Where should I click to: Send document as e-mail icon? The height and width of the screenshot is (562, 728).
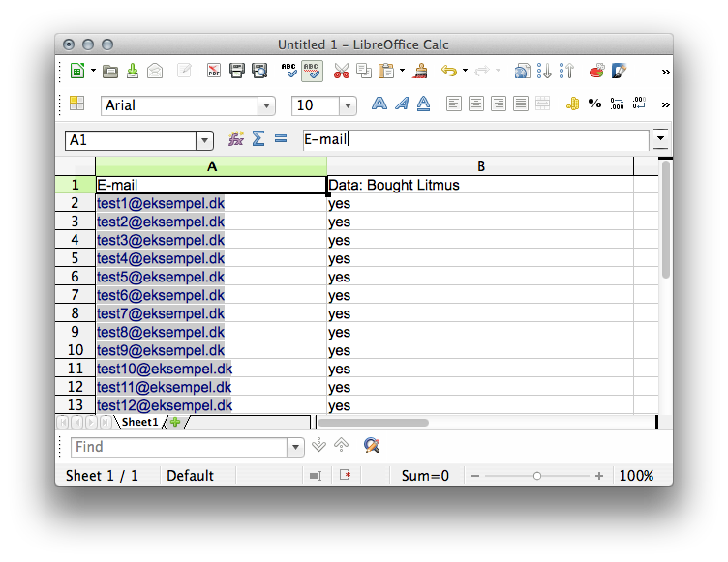click(155, 71)
